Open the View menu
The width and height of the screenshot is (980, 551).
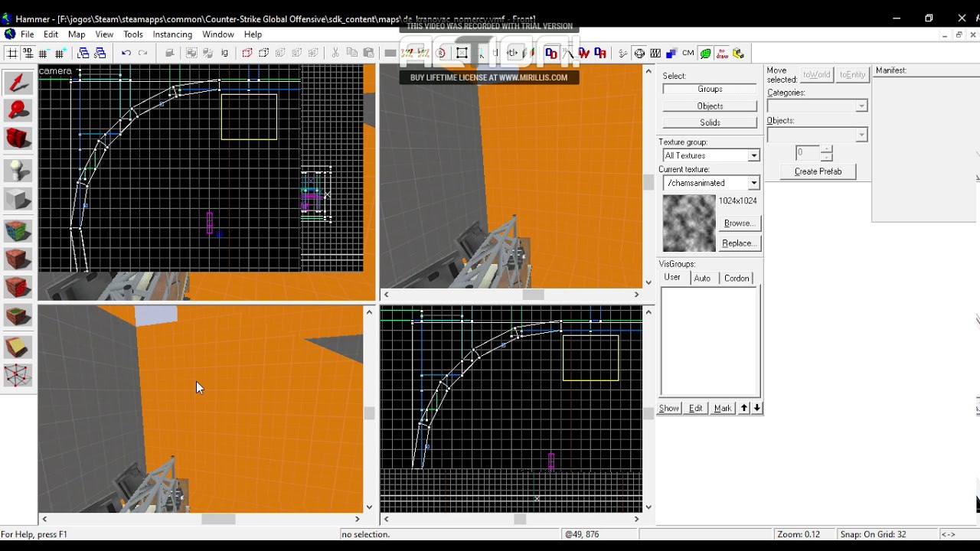point(104,34)
